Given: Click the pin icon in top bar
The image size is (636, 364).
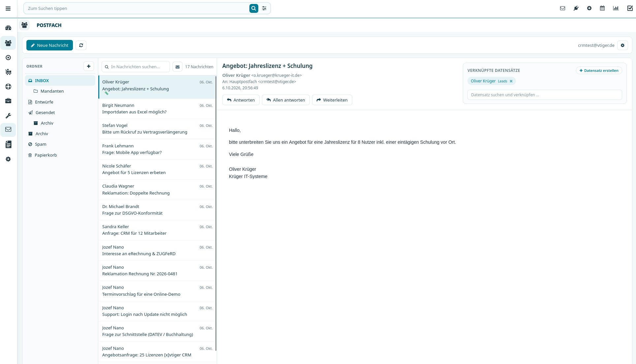Looking at the screenshot, I should coord(576,9).
